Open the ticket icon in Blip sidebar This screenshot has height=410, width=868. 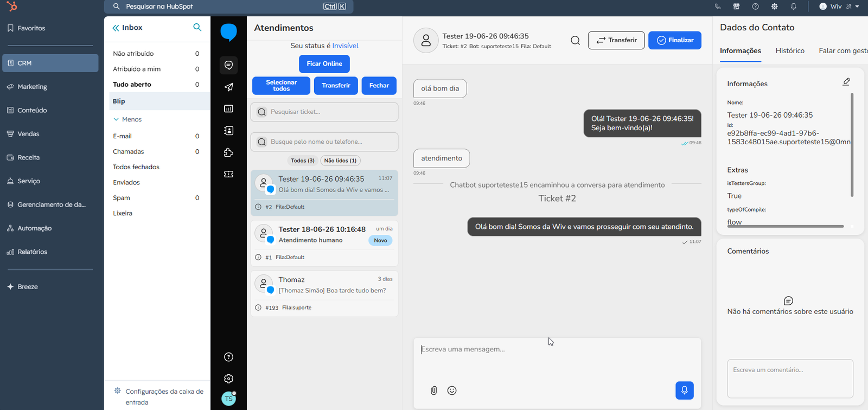[x=229, y=174]
